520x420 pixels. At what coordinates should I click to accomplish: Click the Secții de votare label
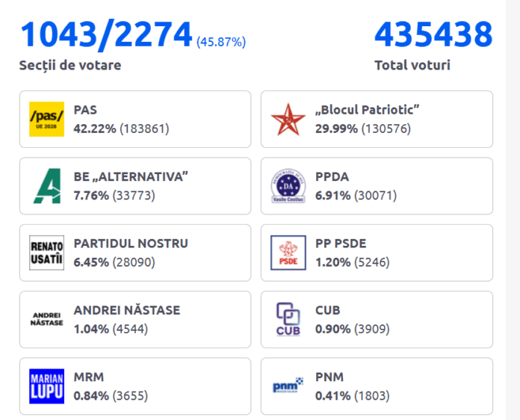(70, 66)
